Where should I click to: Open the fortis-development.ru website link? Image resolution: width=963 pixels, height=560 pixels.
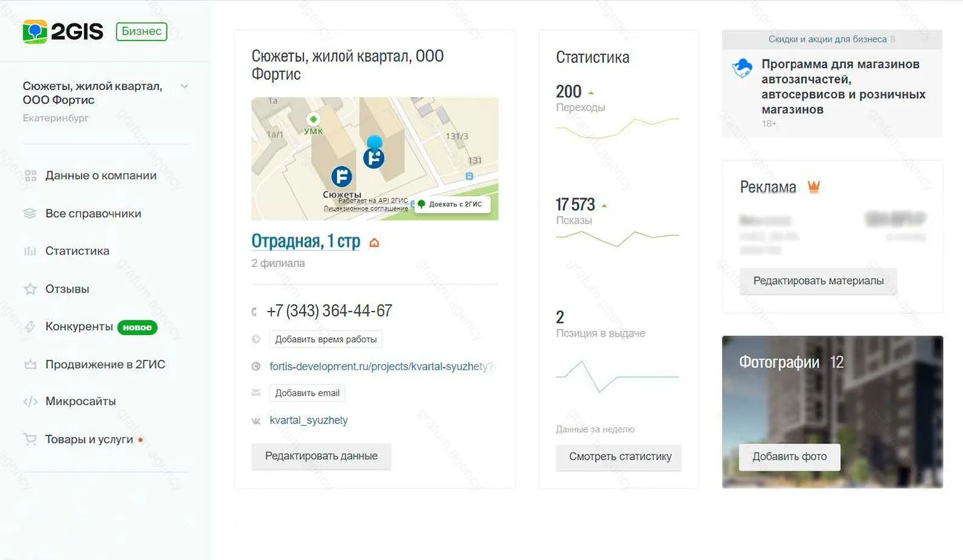pyautogui.click(x=381, y=366)
